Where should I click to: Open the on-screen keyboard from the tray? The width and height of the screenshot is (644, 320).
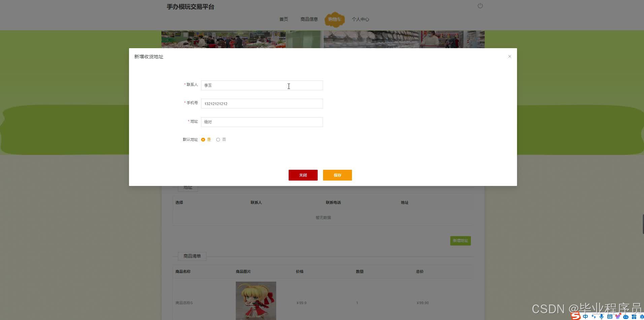tap(609, 317)
